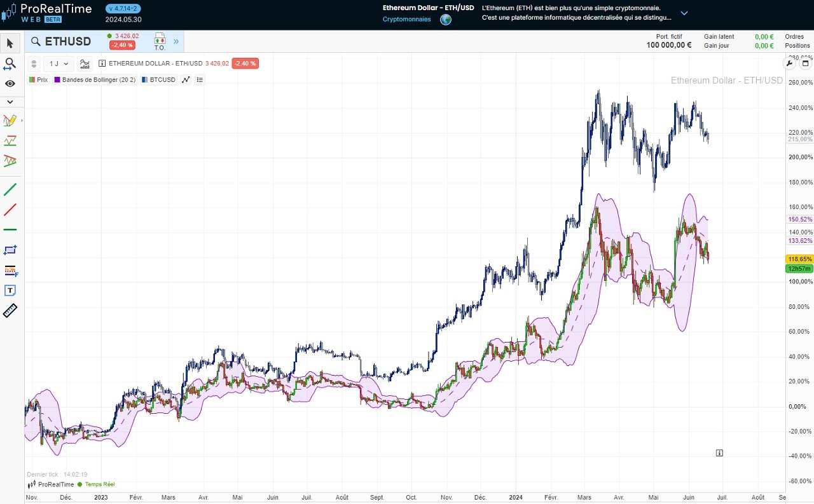Toggle the chart link chain icon

point(34,64)
